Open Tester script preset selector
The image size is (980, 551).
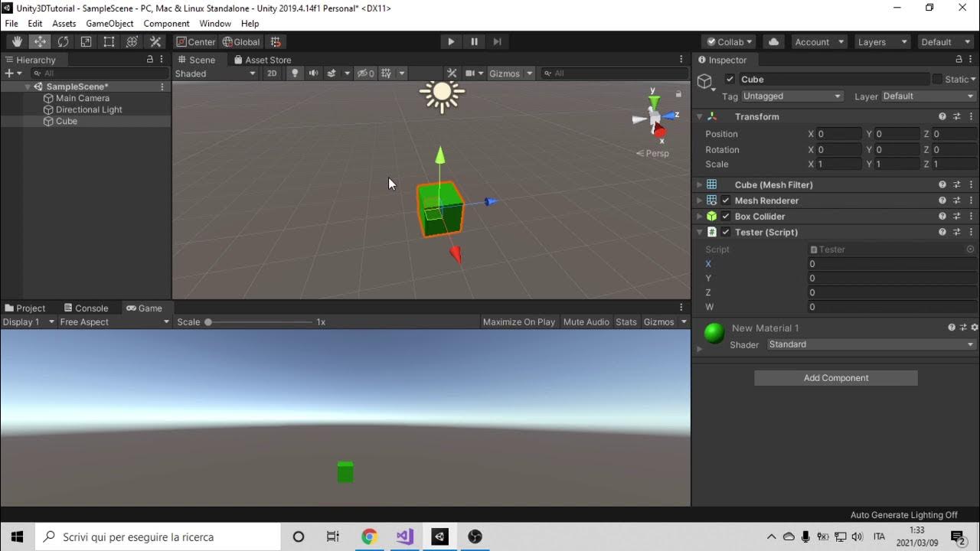(956, 232)
